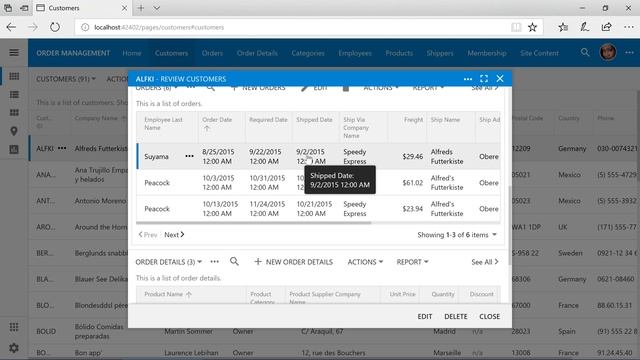Open the chart view icon in sidebar

point(14,149)
